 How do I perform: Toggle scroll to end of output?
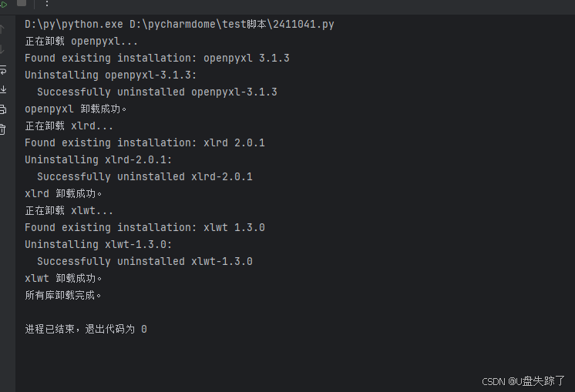[x=3, y=89]
